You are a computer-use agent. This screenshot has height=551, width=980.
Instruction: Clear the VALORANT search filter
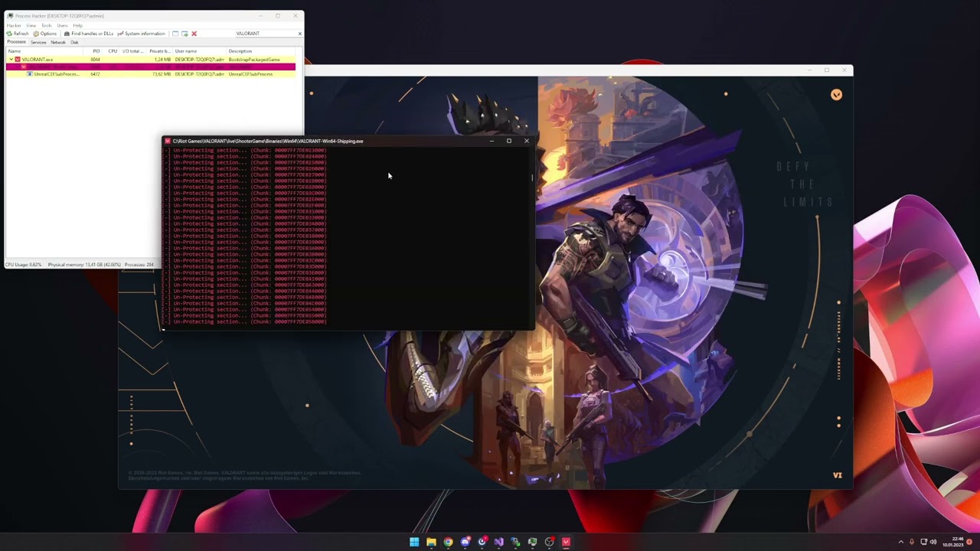pyautogui.click(x=299, y=34)
